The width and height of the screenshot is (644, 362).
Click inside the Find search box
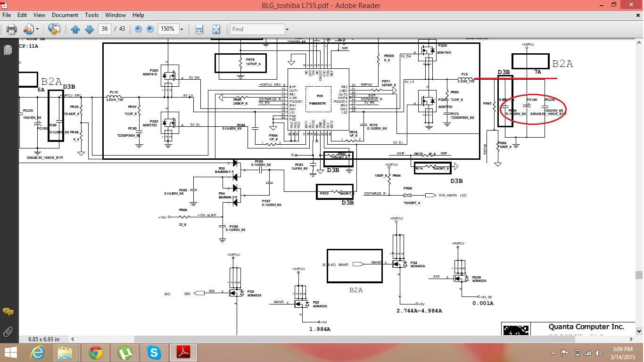(257, 29)
